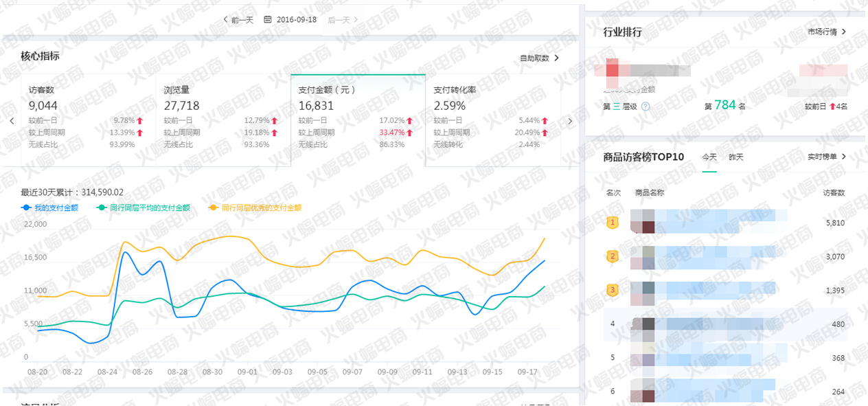Click 最近30天累计：314,590.02 text
The height and width of the screenshot is (406, 868).
click(x=72, y=192)
